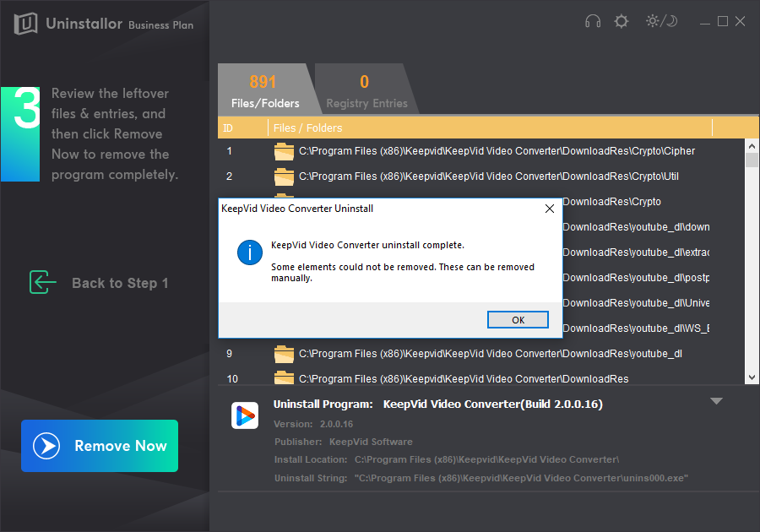Click the youtube_dl\Unive path text
Image resolution: width=760 pixels, height=532 pixels.
(636, 303)
